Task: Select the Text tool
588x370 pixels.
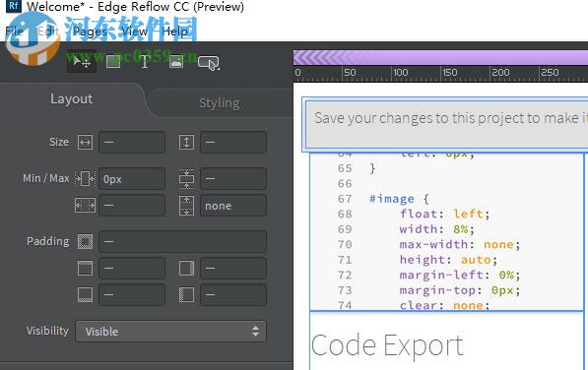Action: (145, 61)
